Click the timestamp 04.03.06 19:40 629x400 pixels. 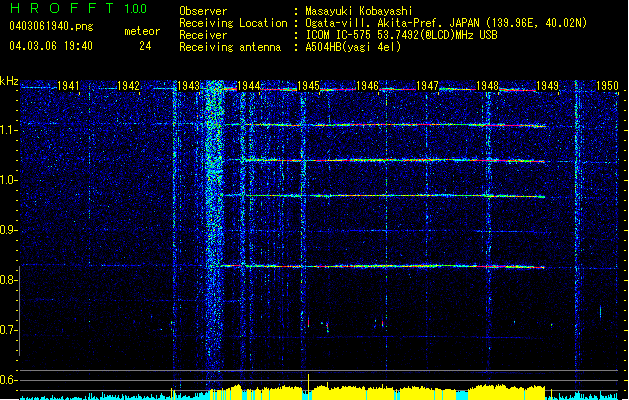click(x=51, y=46)
